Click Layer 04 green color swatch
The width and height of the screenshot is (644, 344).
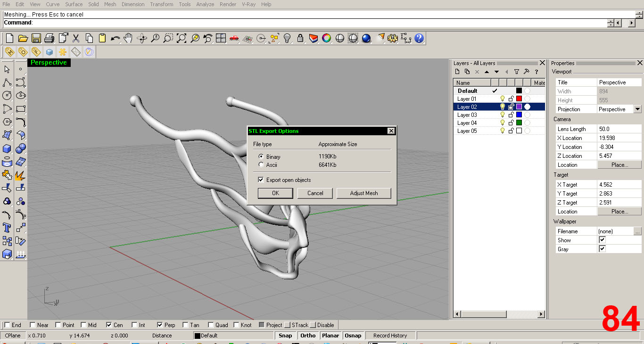coord(519,123)
